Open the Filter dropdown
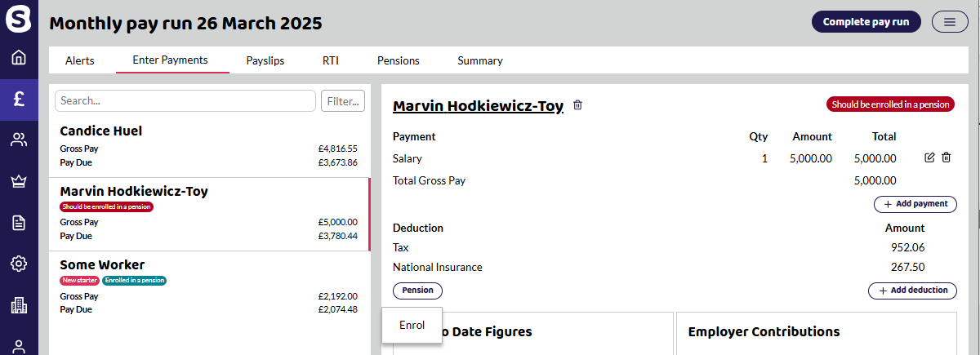980x355 pixels. [x=343, y=101]
